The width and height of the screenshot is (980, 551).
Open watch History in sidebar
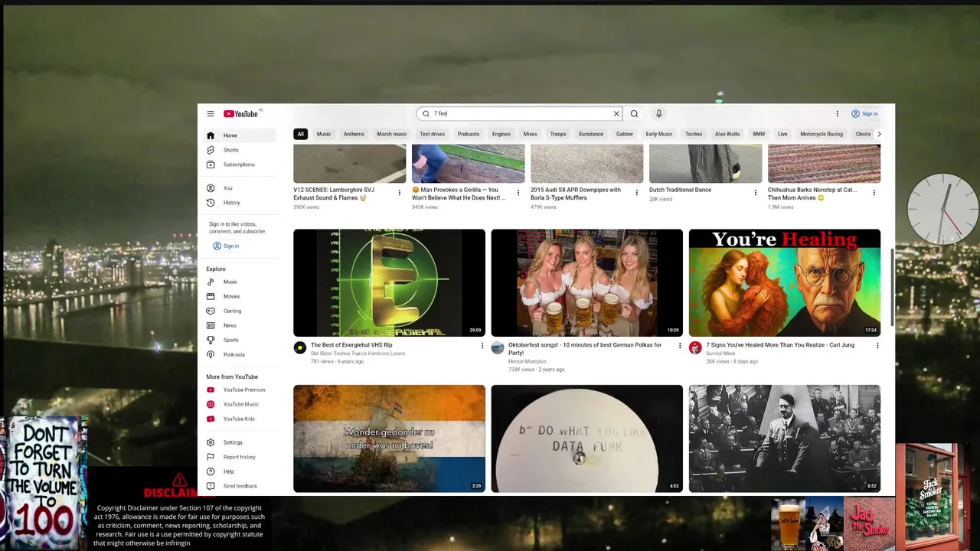point(240,203)
